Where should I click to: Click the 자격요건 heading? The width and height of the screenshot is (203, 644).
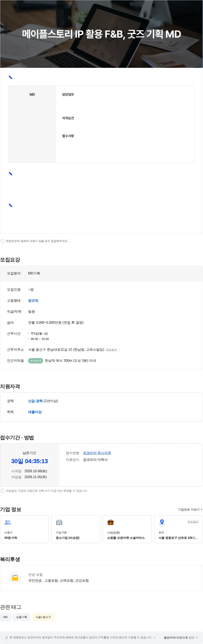click(x=68, y=118)
